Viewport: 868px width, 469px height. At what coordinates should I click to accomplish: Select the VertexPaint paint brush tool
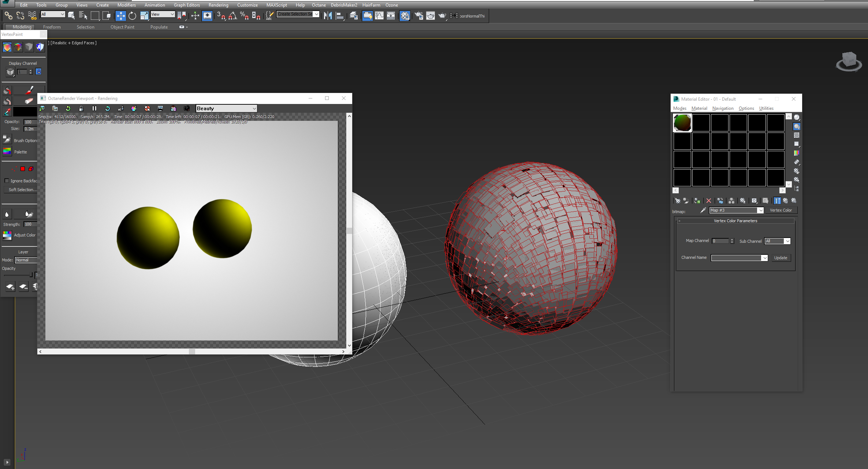tap(29, 90)
